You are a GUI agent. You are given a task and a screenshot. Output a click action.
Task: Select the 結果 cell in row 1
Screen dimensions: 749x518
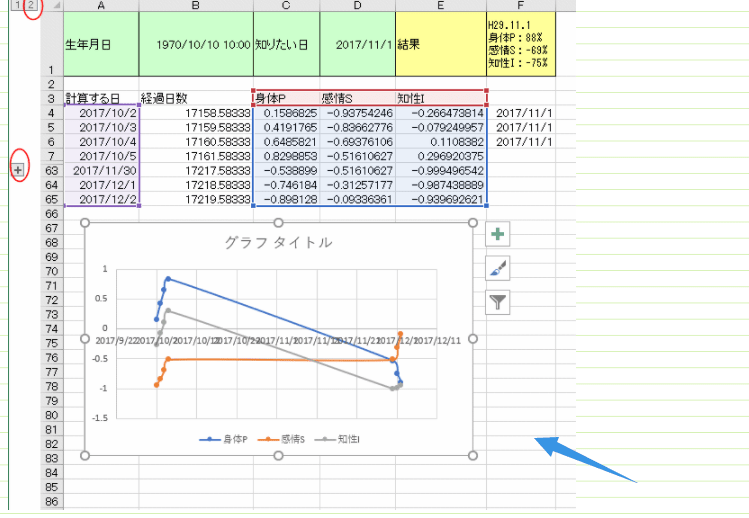pyautogui.click(x=440, y=45)
